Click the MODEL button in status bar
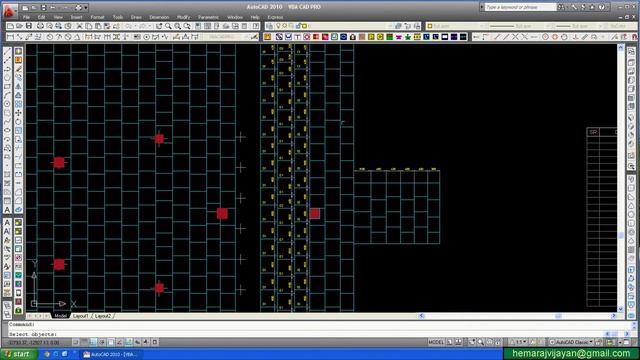 click(436, 342)
